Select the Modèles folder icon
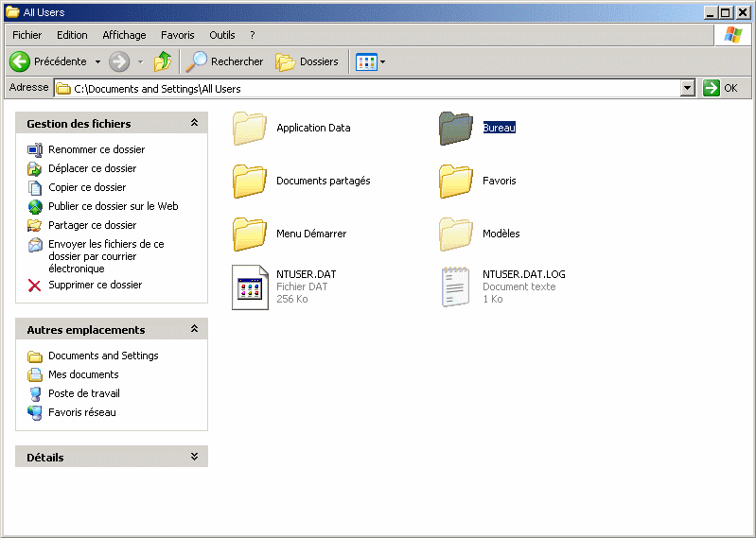The height and width of the screenshot is (538, 756). pyautogui.click(x=456, y=234)
